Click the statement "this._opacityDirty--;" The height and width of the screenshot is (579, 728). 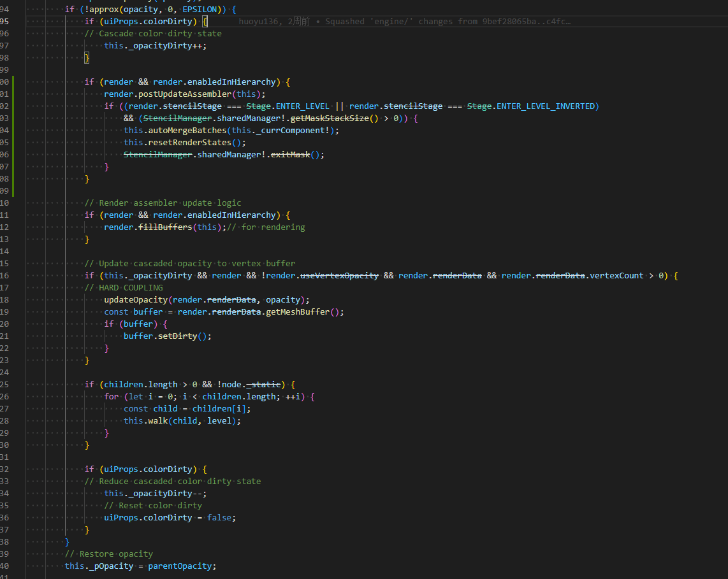pyautogui.click(x=155, y=493)
